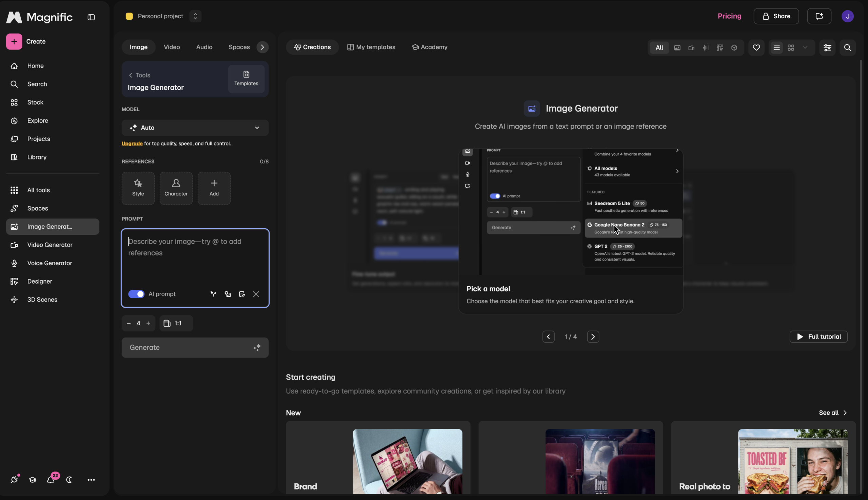Click the Generate button
The height and width of the screenshot is (500, 868).
[x=195, y=348]
